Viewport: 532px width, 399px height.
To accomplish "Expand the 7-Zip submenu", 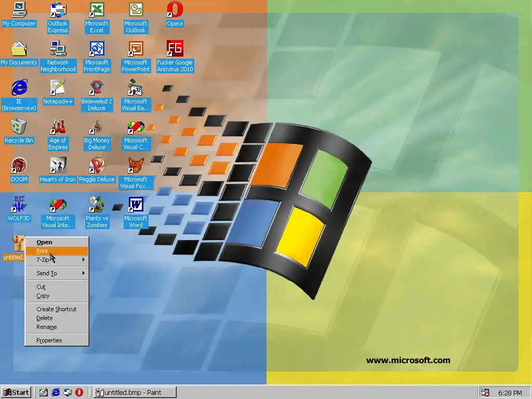I will click(57, 260).
